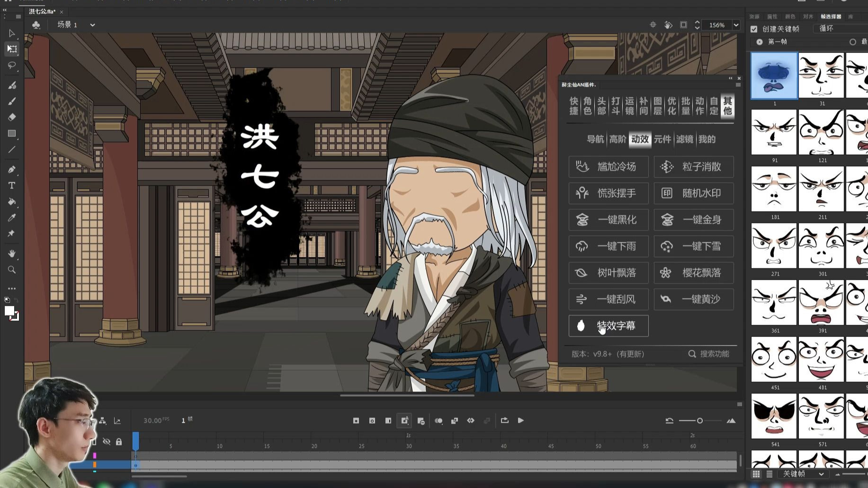Switch to 头部 plugin tab
868x488 pixels.
[x=601, y=106]
